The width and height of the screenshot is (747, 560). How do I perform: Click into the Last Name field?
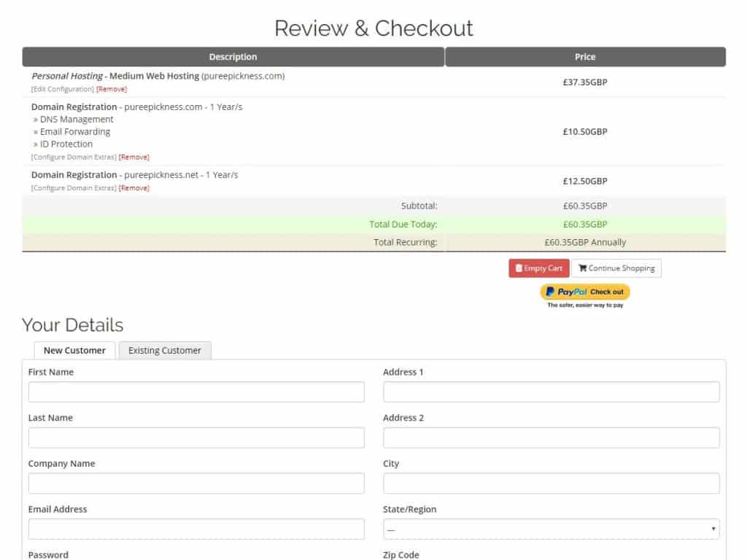[196, 437]
